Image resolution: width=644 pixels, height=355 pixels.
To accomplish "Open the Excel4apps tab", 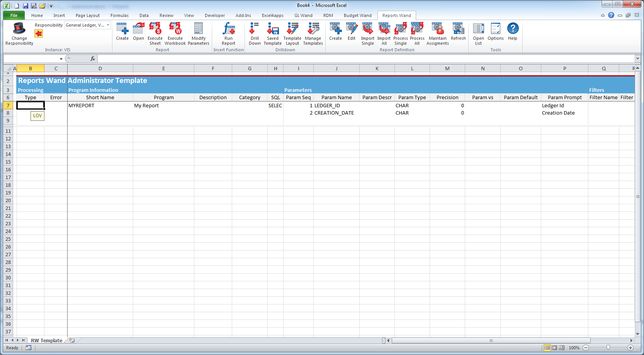I will tap(273, 15).
